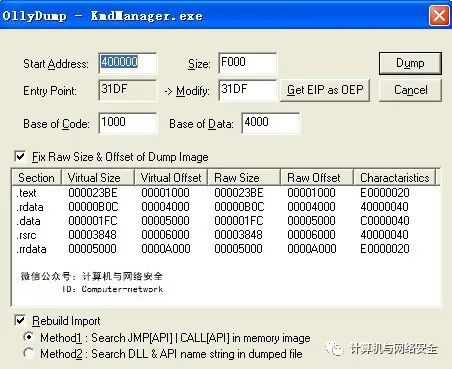Click the Dump button
The image size is (452, 369).
click(410, 63)
